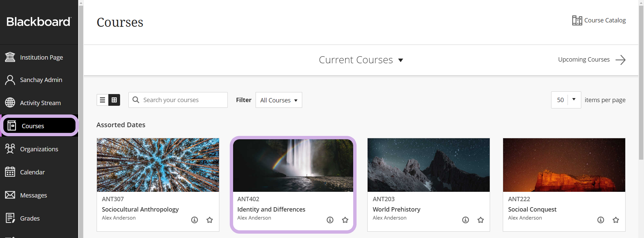
Task: Open info icon for ANT307 course
Action: 195,220
